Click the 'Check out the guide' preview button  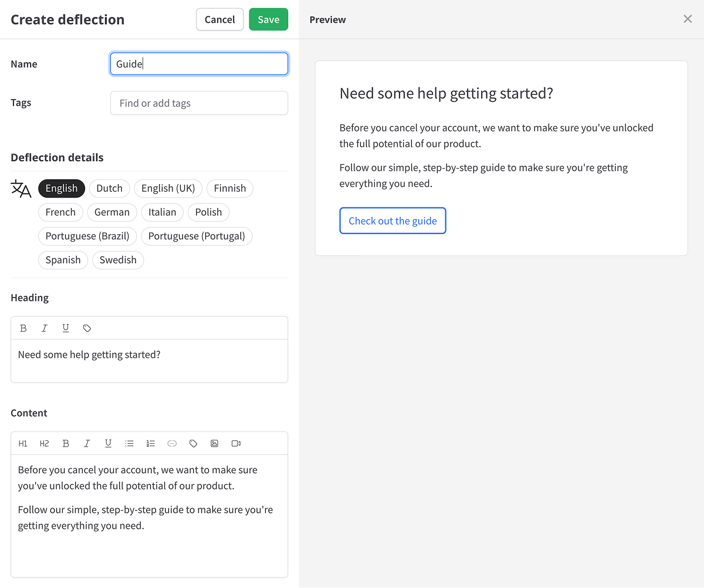click(x=392, y=221)
